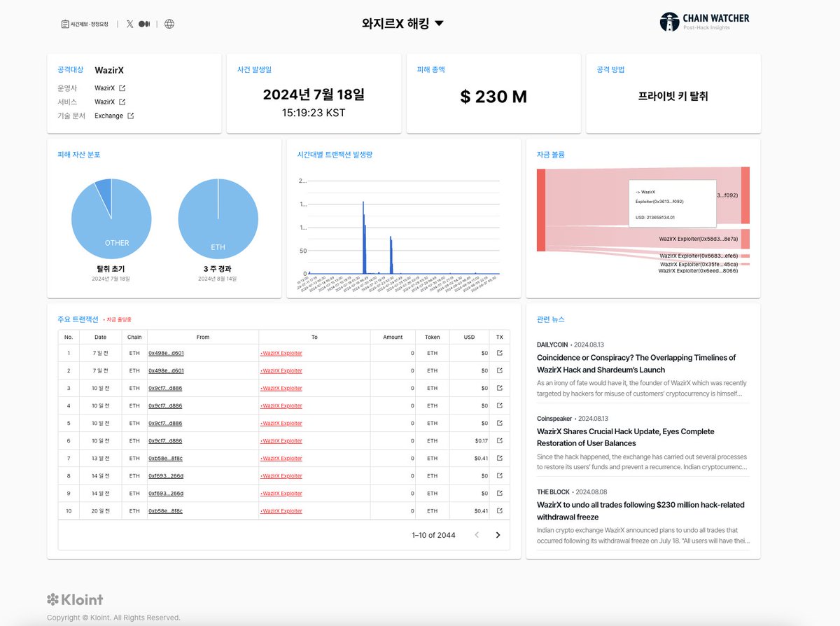Click the 사건제보·정정요청 report link

click(x=85, y=24)
